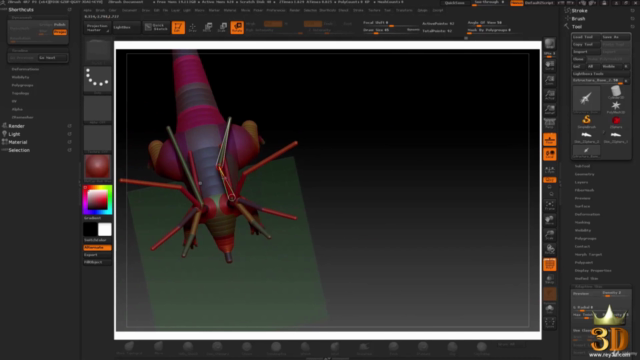Open Quick Sketch
Image resolution: width=640 pixels, height=360 pixels.
[156, 27]
